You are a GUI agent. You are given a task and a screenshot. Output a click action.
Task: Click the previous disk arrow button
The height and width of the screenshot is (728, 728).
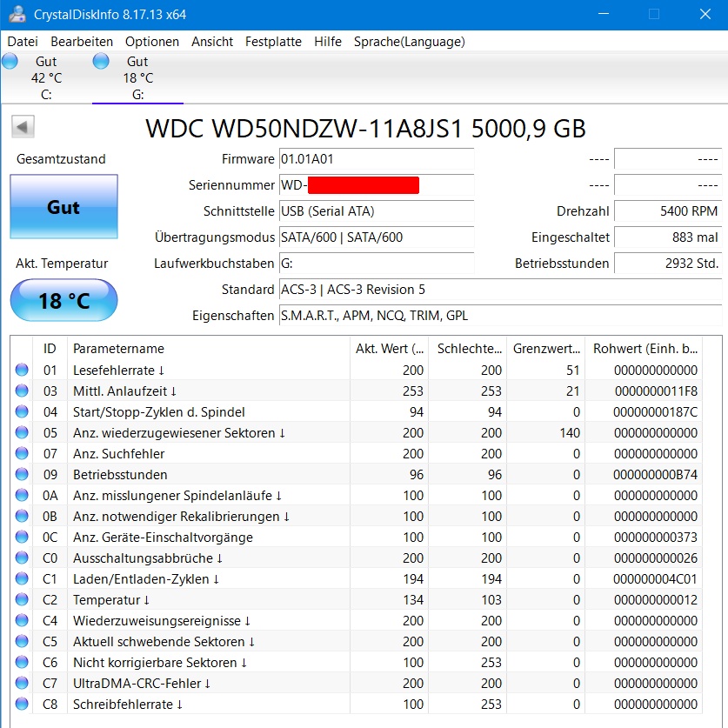23,126
